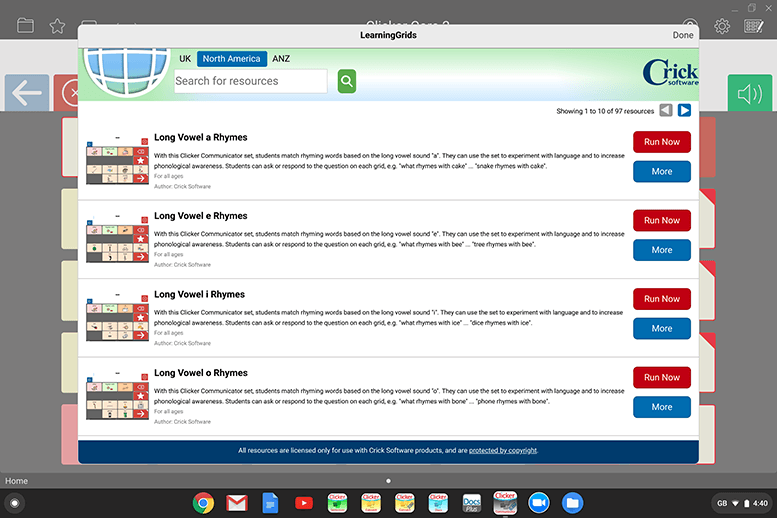Image resolution: width=777 pixels, height=518 pixels.
Task: Run Now the Long Vowel o Rhymes set
Action: click(661, 377)
